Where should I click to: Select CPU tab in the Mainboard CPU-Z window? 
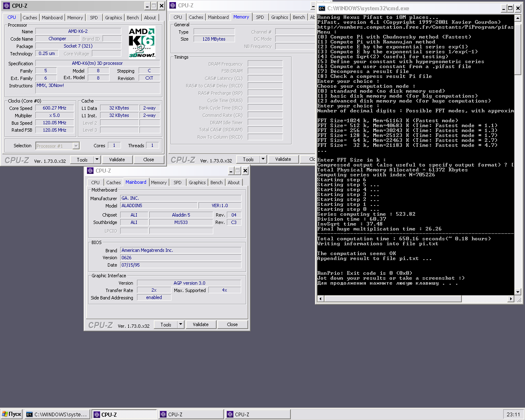(95, 183)
